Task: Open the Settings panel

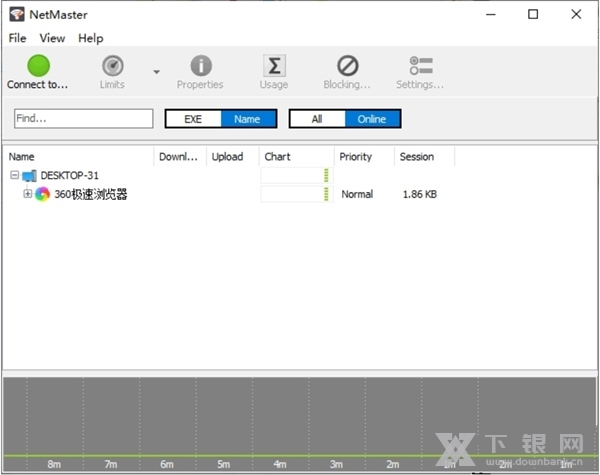Action: [420, 72]
